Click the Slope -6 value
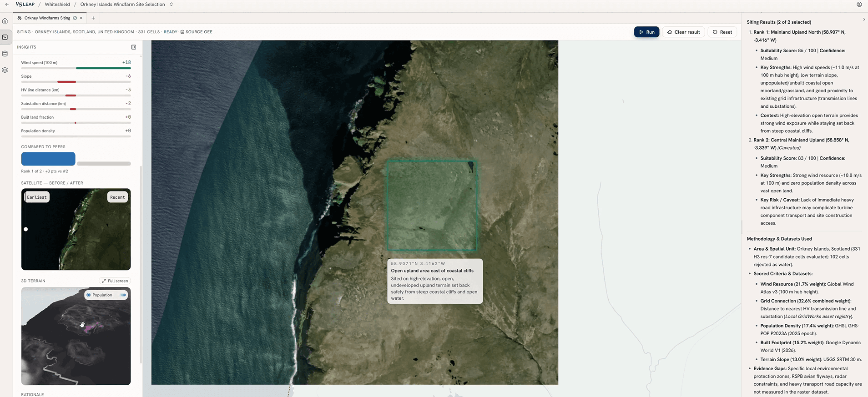 (x=128, y=76)
